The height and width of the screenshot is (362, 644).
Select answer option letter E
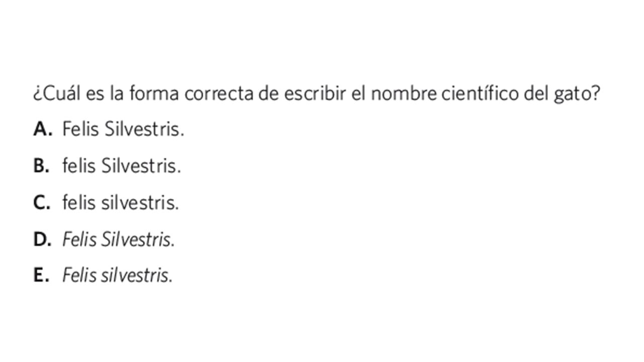(x=40, y=276)
